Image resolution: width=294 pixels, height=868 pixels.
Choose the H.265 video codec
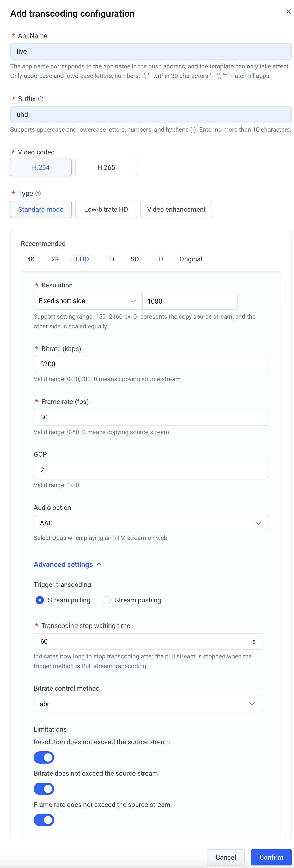click(x=106, y=167)
